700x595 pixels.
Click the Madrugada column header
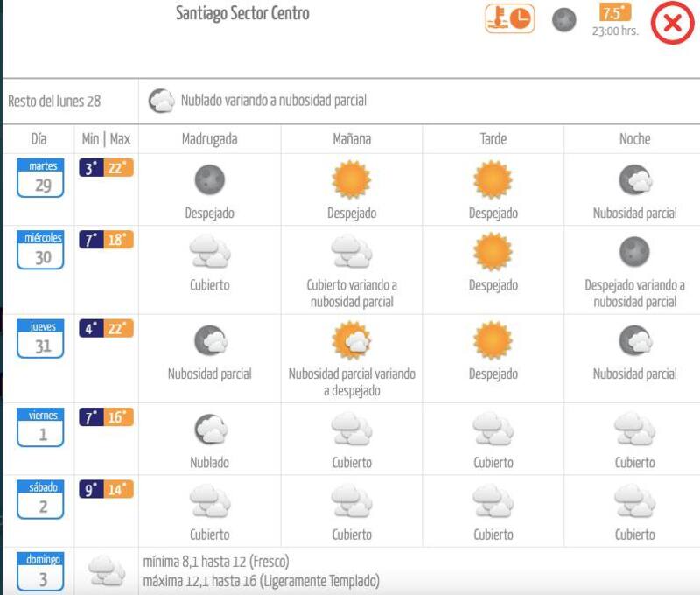[x=209, y=139]
